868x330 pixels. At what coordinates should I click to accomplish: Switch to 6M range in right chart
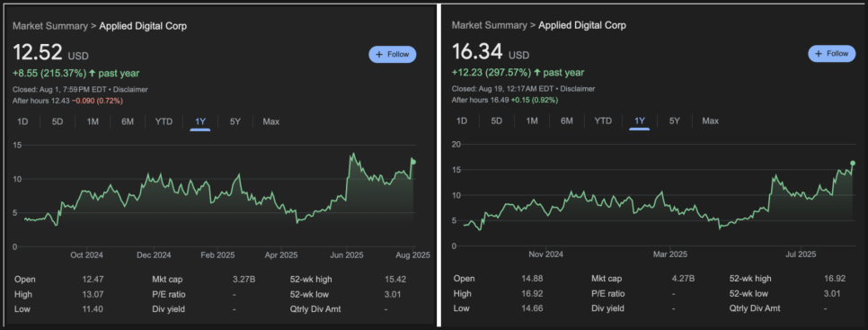tap(566, 120)
